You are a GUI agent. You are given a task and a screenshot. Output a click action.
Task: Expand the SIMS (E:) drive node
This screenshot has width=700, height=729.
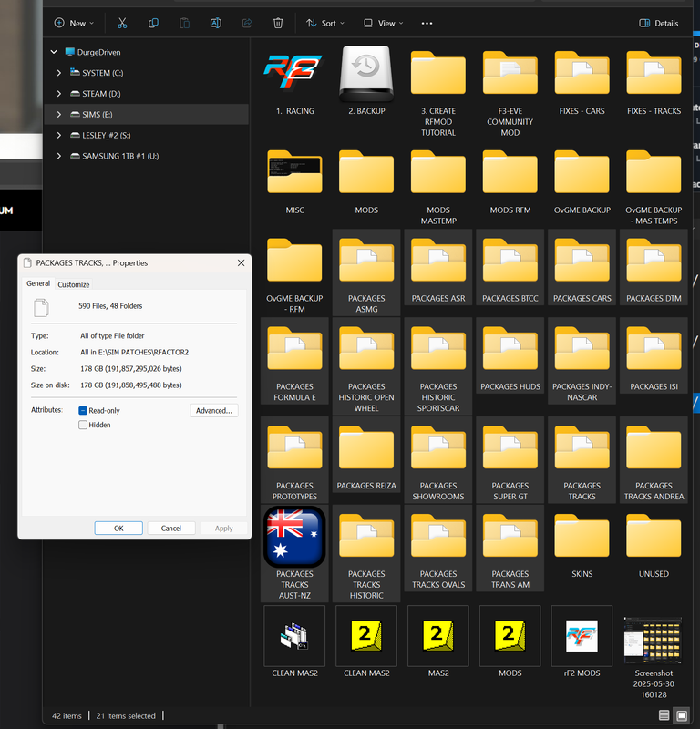pos(58,115)
